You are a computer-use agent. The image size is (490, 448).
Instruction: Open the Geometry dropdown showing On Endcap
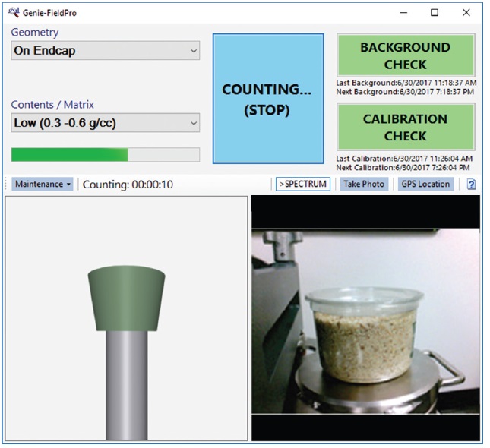[x=106, y=51]
